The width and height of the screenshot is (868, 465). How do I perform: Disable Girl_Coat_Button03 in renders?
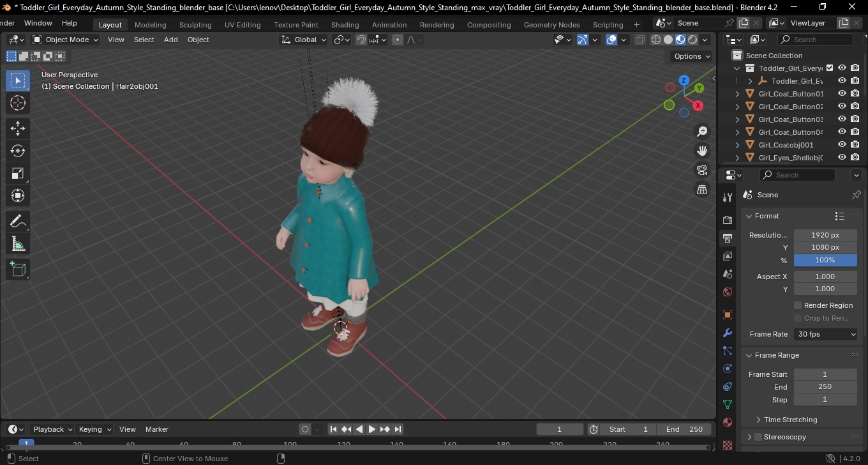tap(855, 119)
